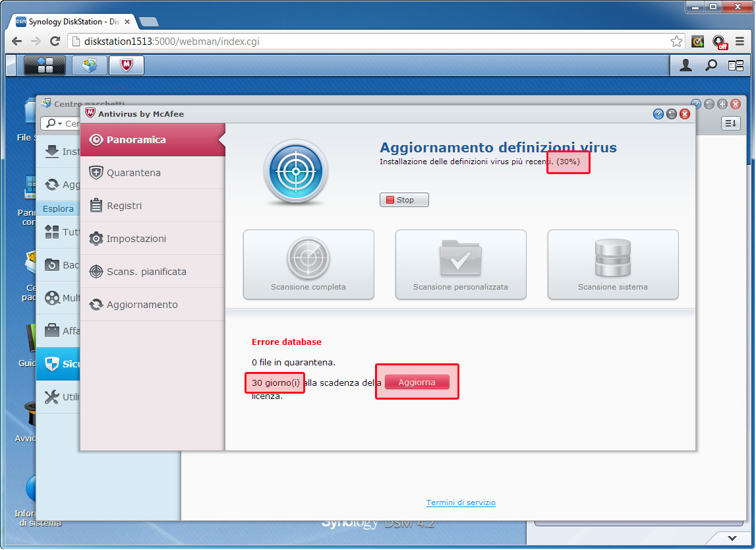Select the all-packages grid icon in Package Center
This screenshot has height=550, width=756.
tap(51, 232)
